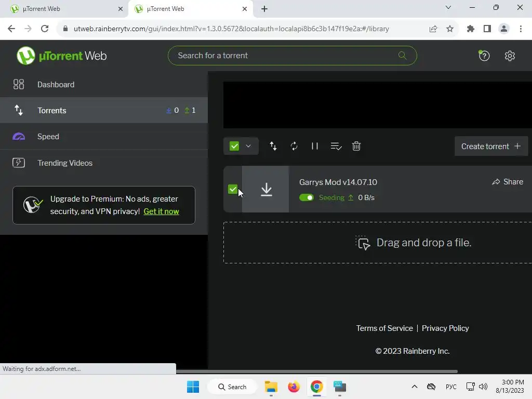The image size is (532, 399).
Task: Click the µTorrent Web logo
Action: (x=61, y=56)
